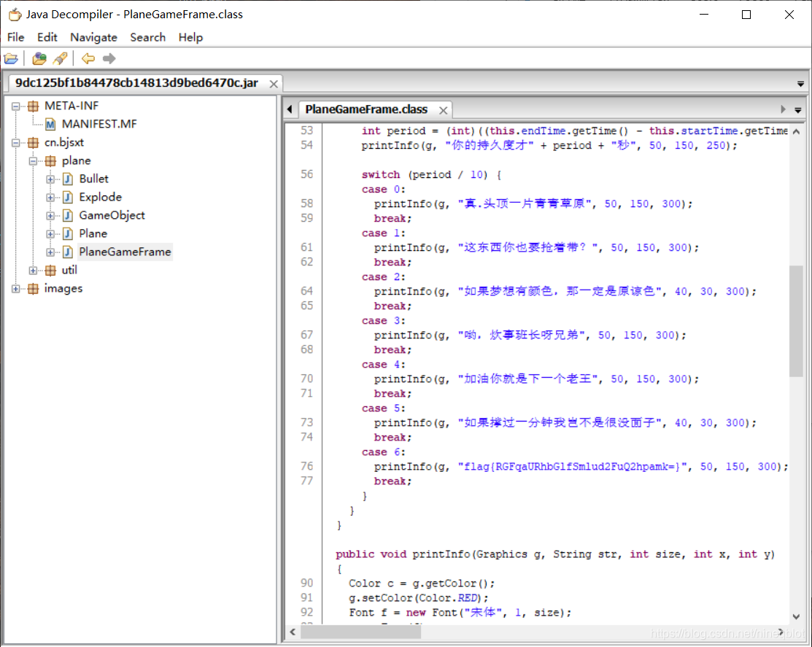Open the Help menu

click(x=190, y=37)
